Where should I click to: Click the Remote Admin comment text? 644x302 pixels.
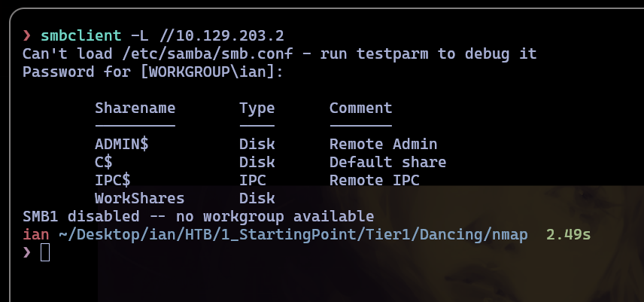(383, 144)
